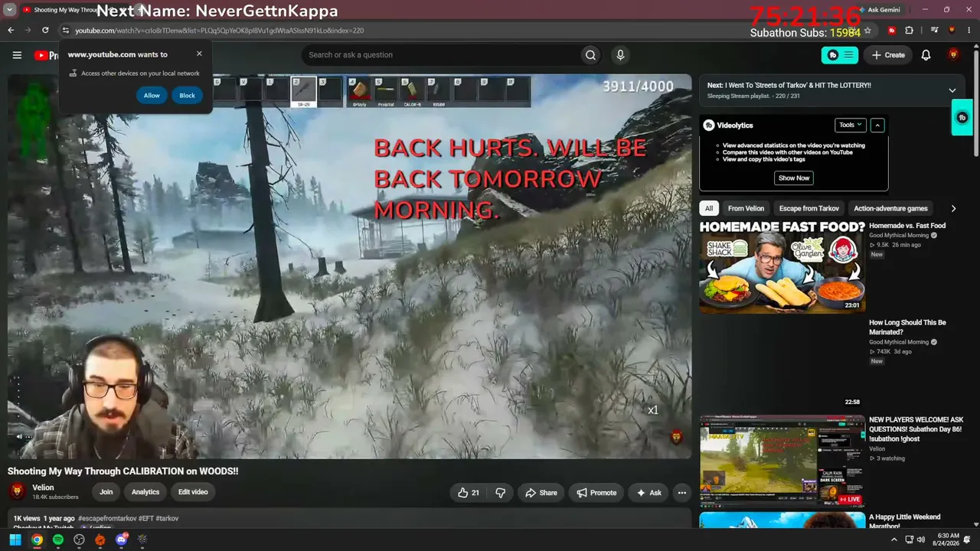Viewport: 980px width, 551px height.
Task: Open Chrome from the taskbar
Action: (x=37, y=540)
